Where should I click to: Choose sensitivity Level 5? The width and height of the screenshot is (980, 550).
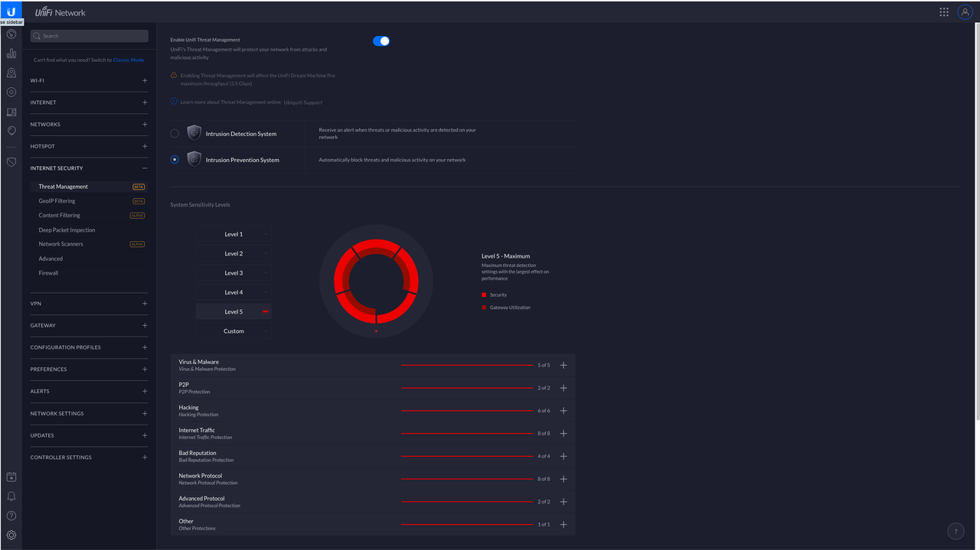234,311
